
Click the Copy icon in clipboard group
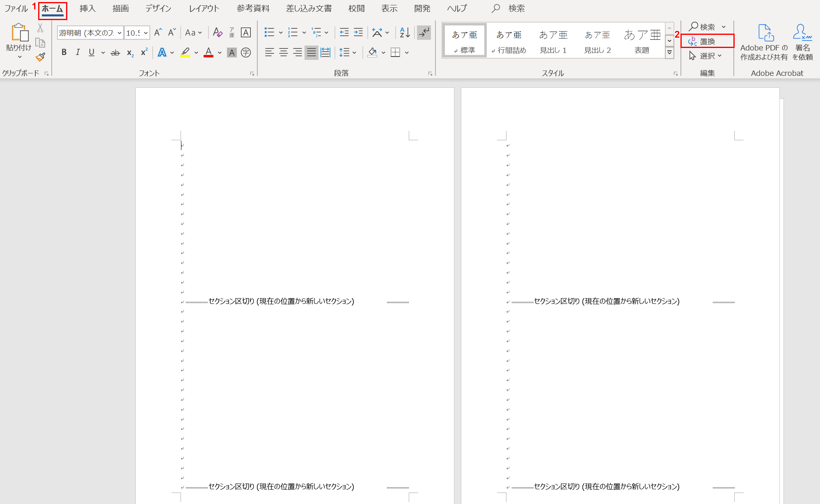[40, 43]
